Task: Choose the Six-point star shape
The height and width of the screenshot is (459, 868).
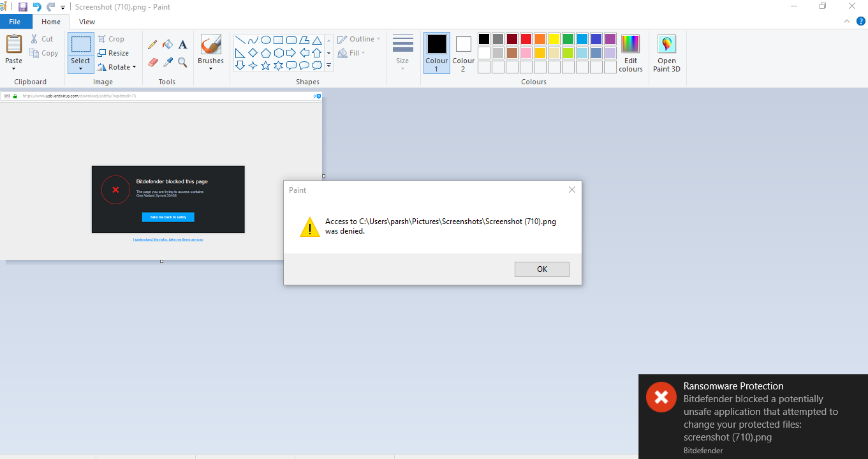Action: (x=279, y=65)
